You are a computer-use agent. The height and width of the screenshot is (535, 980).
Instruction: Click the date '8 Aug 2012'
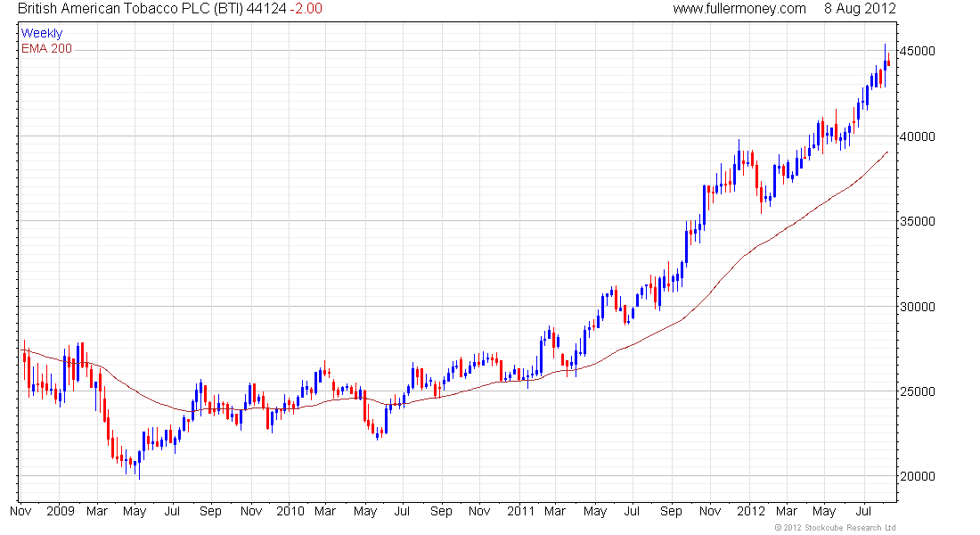coord(860,9)
